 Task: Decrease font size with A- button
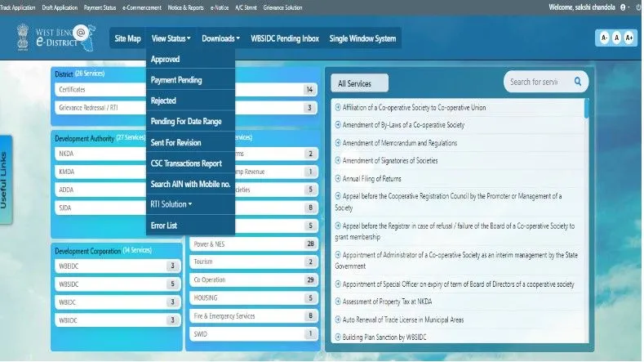pyautogui.click(x=603, y=38)
